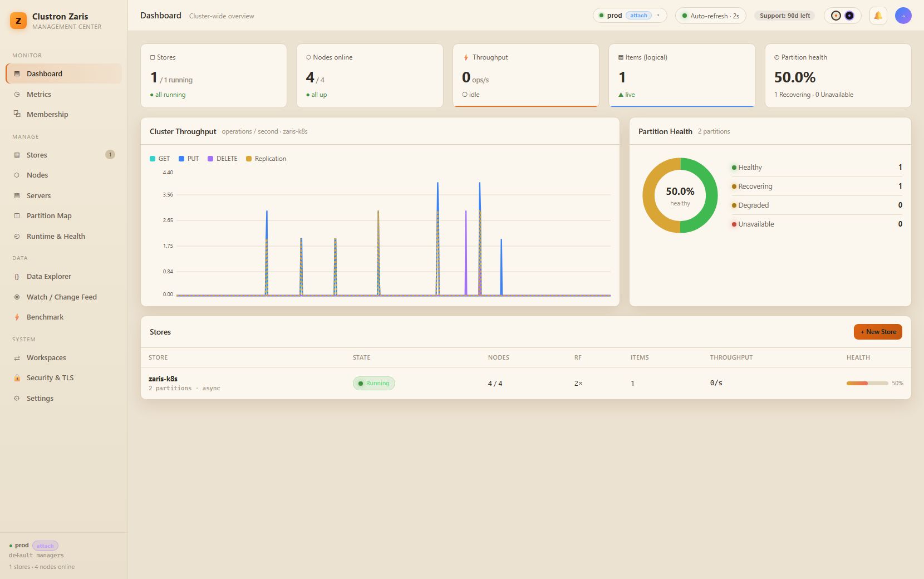Click the Benchmark lightning icon
The width and height of the screenshot is (924, 579).
point(17,317)
